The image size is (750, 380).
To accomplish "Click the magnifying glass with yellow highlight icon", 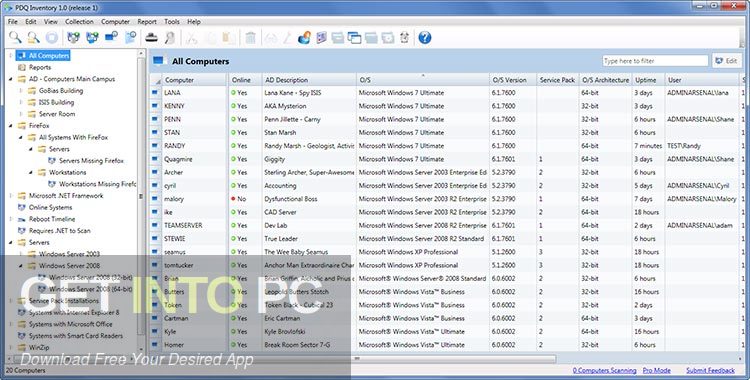I will tap(33, 37).
